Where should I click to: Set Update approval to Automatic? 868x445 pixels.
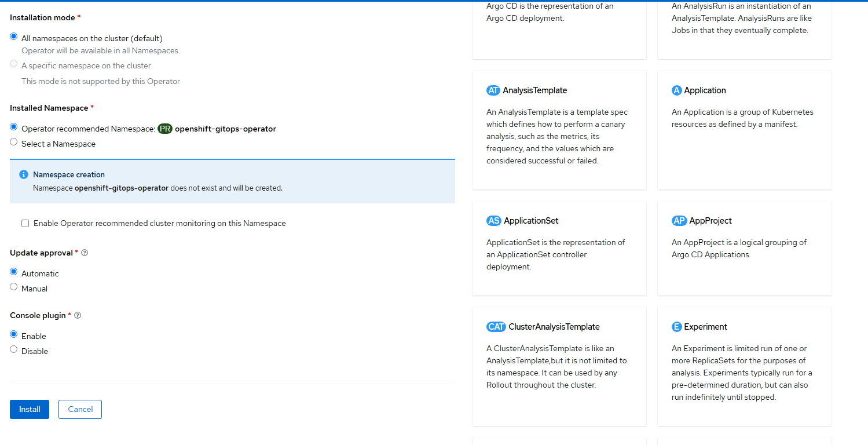[x=14, y=272]
